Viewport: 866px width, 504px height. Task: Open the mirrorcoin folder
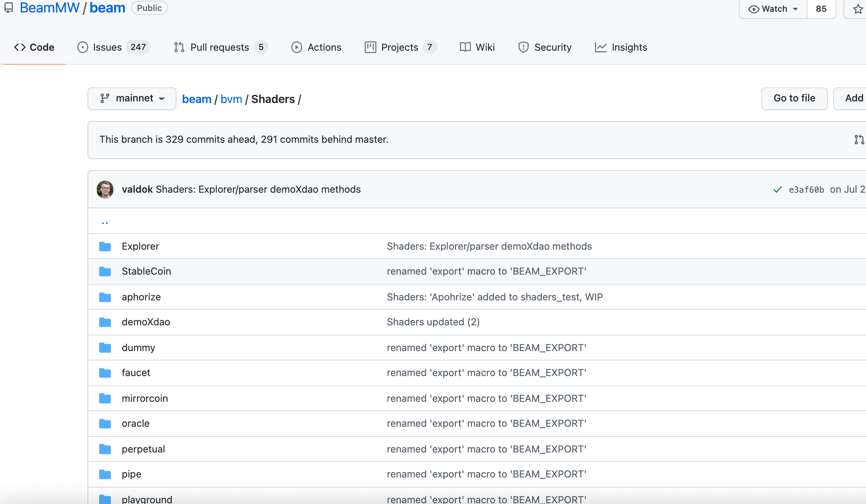tap(144, 398)
